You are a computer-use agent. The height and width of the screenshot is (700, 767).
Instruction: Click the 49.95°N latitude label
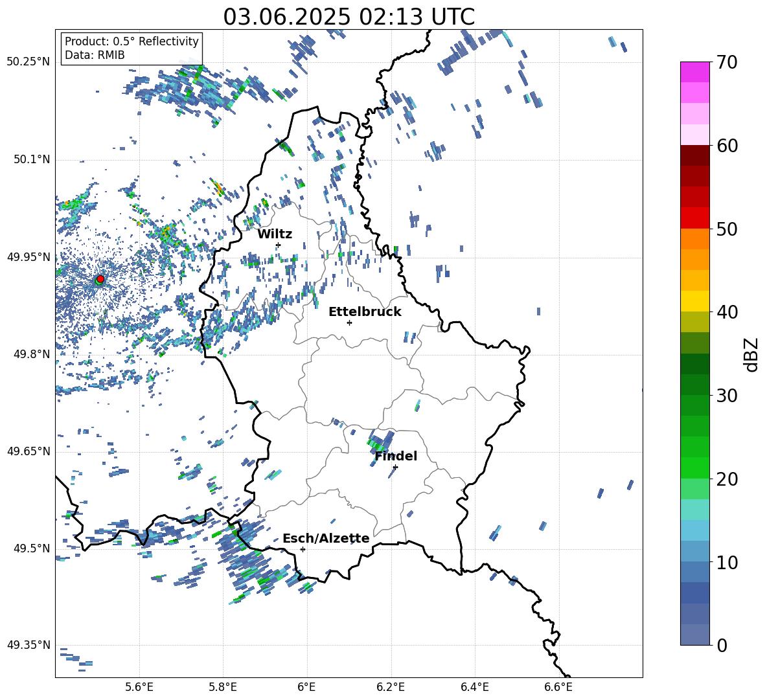(x=29, y=257)
